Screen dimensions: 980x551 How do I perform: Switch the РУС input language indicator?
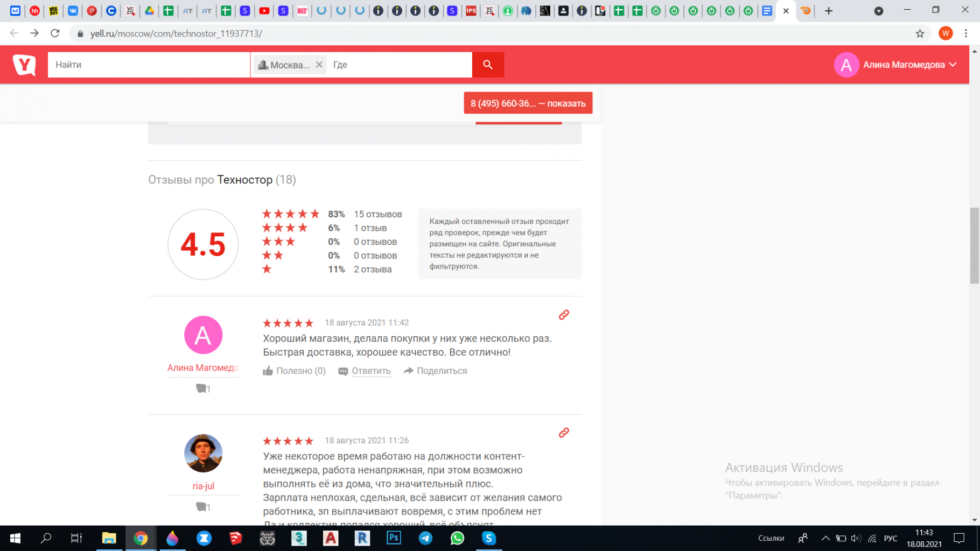click(x=891, y=538)
